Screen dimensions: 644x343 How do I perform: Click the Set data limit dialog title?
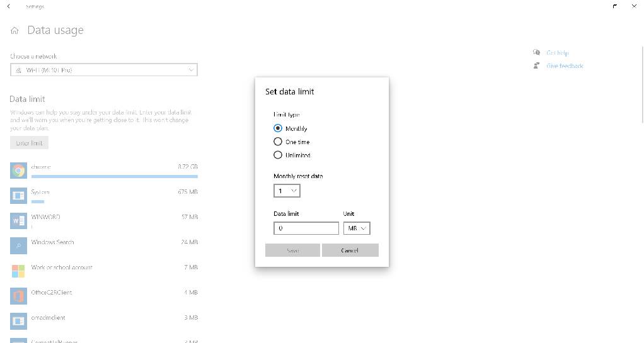click(290, 91)
